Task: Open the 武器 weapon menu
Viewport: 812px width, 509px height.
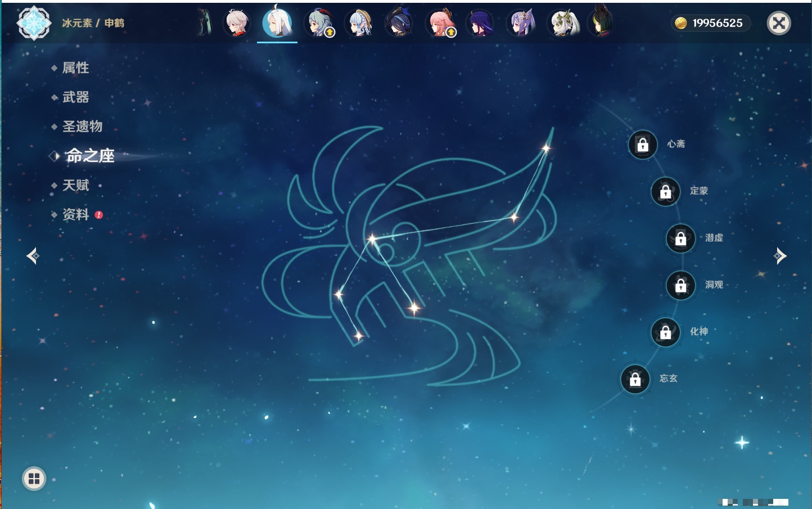Action: click(x=75, y=97)
